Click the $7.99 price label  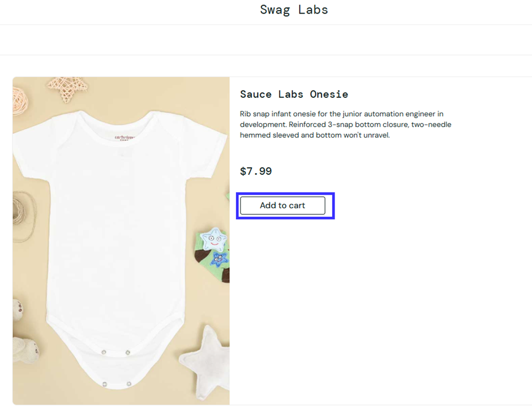[256, 171]
